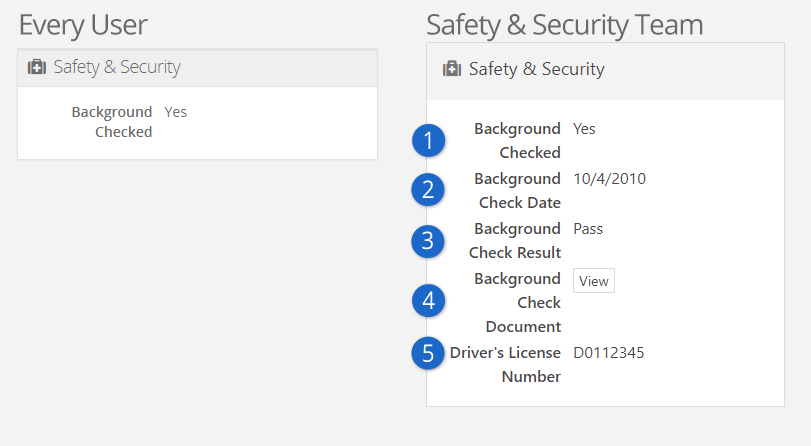This screenshot has width=811, height=446.
Task: Open the Background Check Document View button
Action: 594,281
